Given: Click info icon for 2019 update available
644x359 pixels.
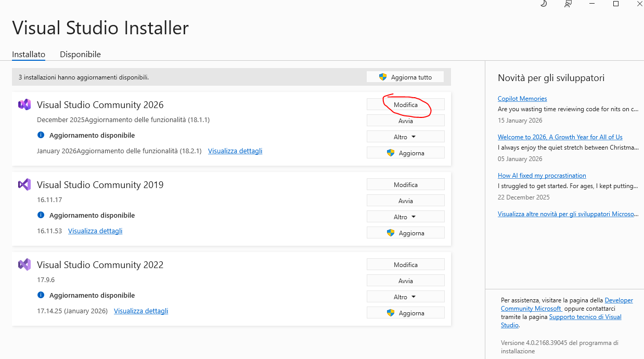Looking at the screenshot, I should 41,215.
